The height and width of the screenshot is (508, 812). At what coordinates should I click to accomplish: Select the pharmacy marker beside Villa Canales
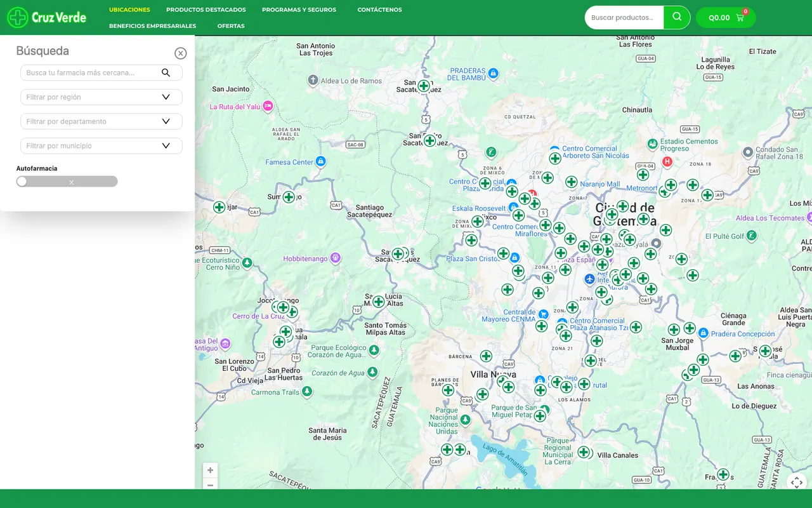click(584, 452)
